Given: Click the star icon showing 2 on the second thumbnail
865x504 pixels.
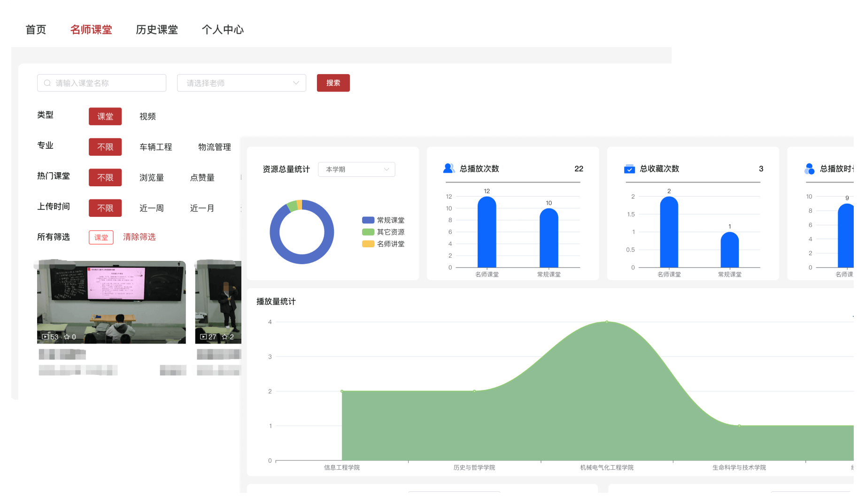Looking at the screenshot, I should [x=224, y=337].
